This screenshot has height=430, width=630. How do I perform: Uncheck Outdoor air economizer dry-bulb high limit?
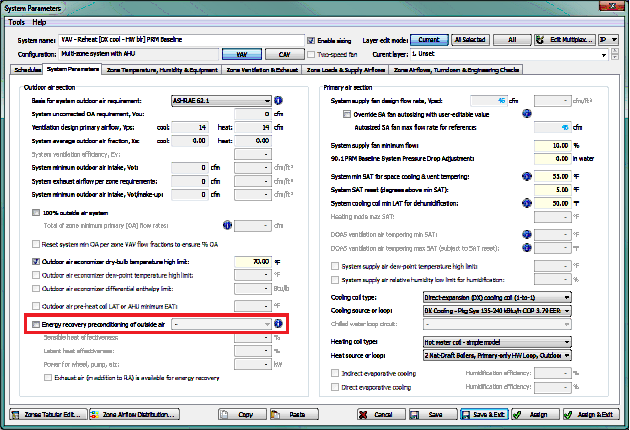[x=37, y=261]
